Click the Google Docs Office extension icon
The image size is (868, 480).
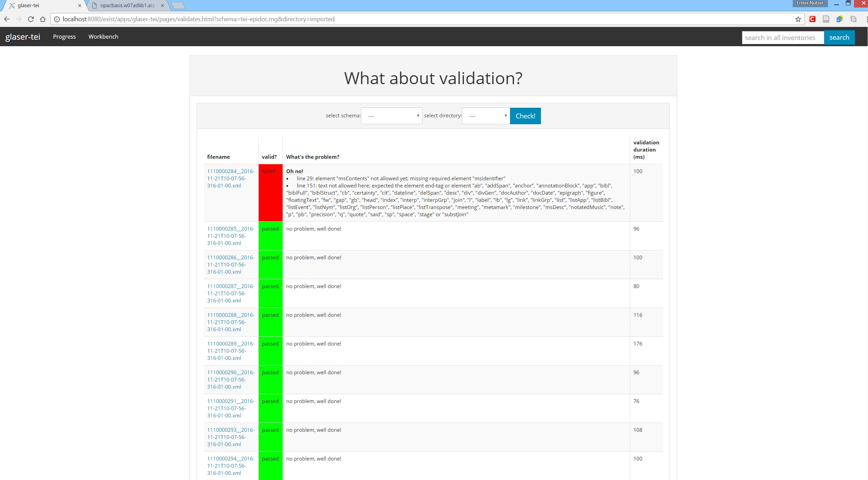point(840,19)
